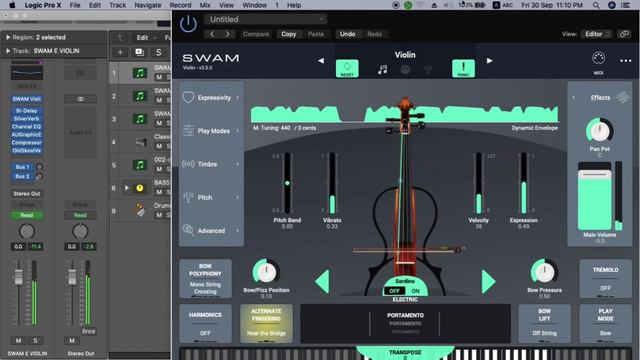Open Spotlight search in menu bar
Image resolution: width=640 pixels, height=360 pixels.
click(x=596, y=5)
